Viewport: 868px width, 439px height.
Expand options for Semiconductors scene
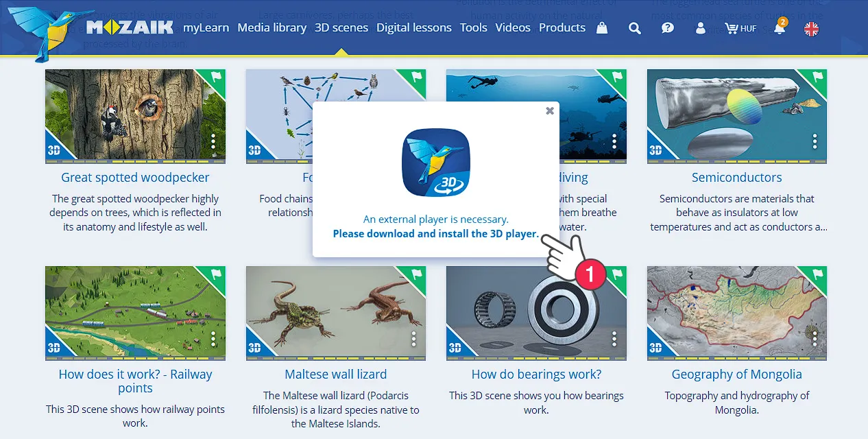[x=815, y=141]
